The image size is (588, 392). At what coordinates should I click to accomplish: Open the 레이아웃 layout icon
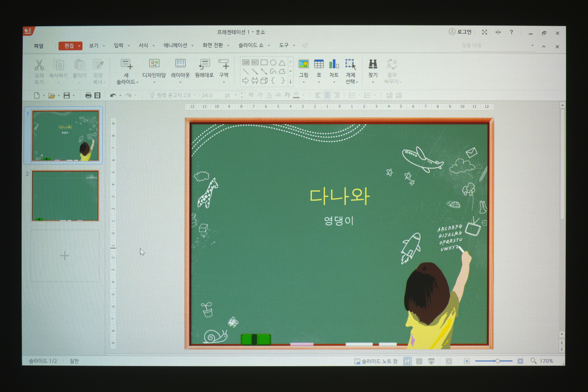point(180,63)
